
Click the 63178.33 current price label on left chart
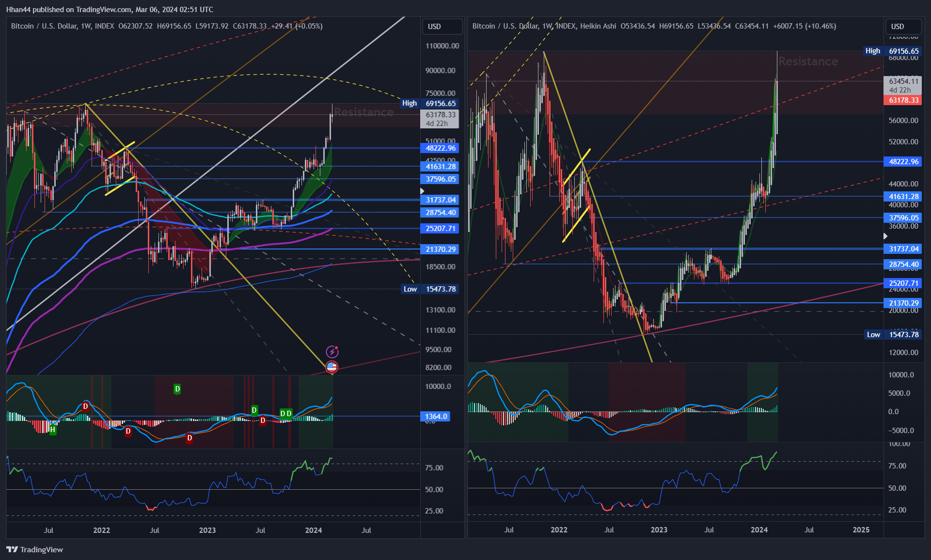(441, 119)
